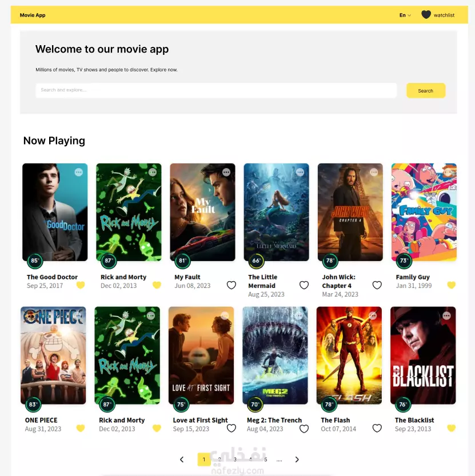Click the Movie App logo link
The image size is (475, 476).
tap(33, 15)
